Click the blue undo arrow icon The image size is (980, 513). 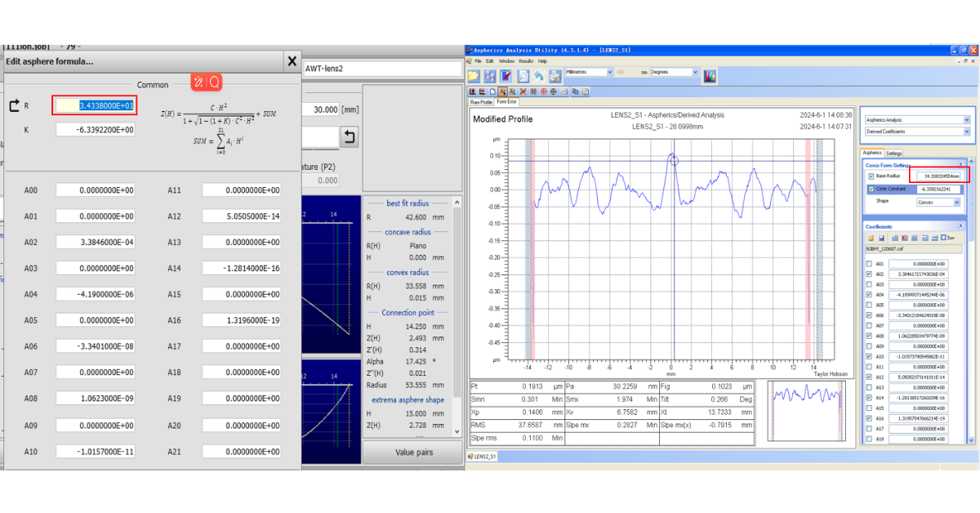[x=539, y=75]
